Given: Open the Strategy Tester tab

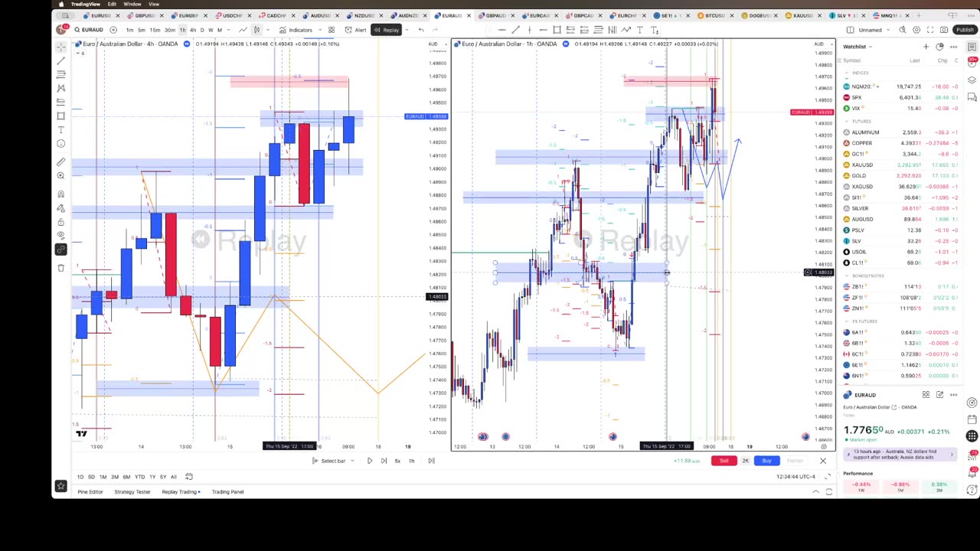Looking at the screenshot, I should click(x=132, y=492).
